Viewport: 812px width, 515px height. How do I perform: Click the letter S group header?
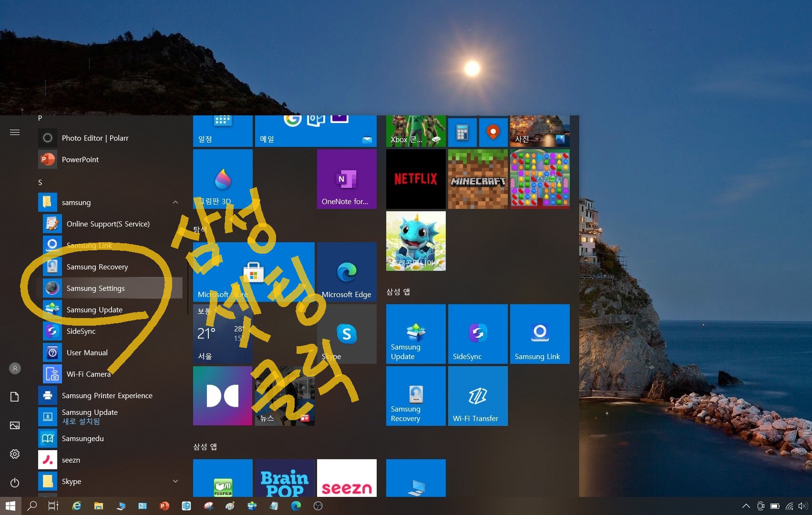[x=40, y=182]
